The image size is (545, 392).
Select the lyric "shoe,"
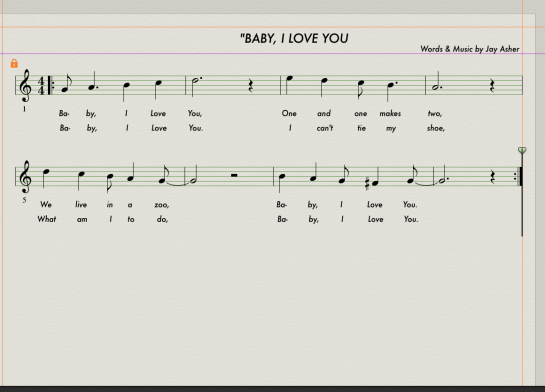[436, 128]
